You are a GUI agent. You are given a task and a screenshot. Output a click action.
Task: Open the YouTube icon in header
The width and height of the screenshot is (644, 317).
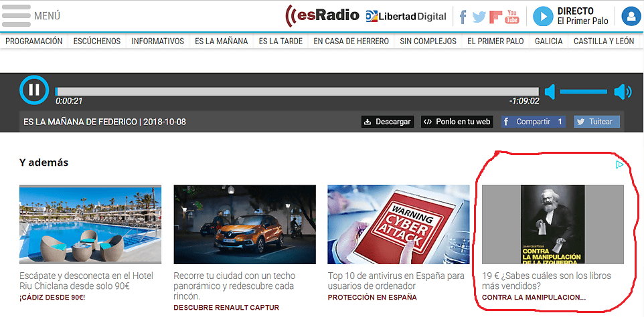pyautogui.click(x=511, y=17)
